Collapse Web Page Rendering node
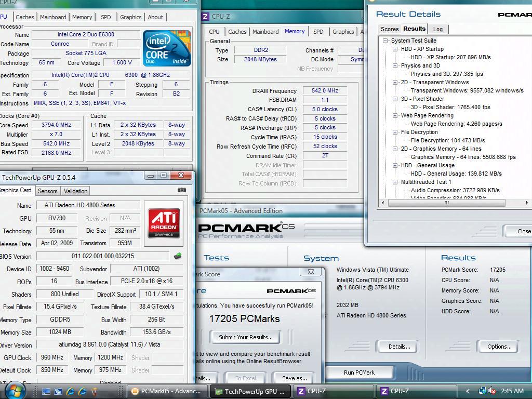Image resolution: width=532 pixels, height=399 pixels. point(395,115)
